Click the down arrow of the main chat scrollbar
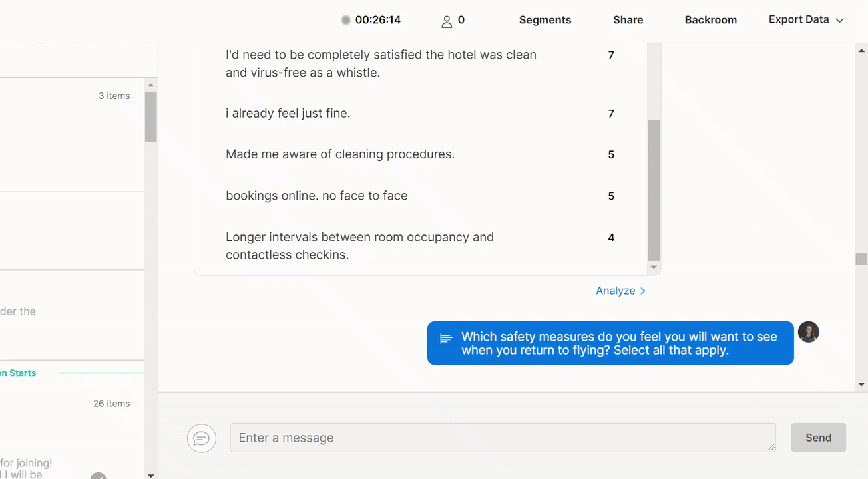Viewport: 868px width, 479px height. click(861, 385)
